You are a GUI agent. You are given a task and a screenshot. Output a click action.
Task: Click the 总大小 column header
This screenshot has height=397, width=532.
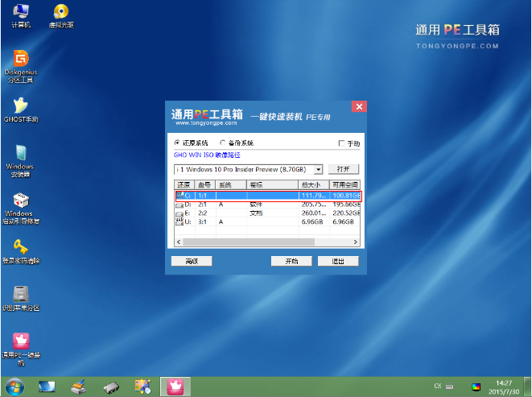pos(314,184)
